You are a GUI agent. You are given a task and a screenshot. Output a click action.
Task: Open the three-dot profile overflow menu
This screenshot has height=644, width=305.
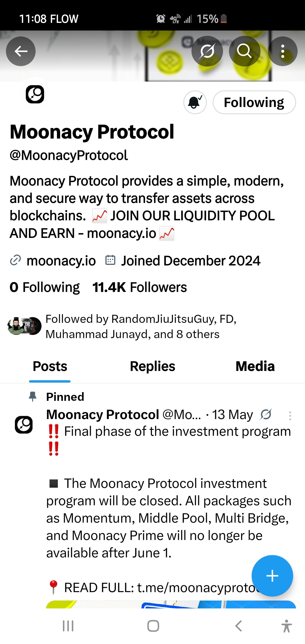(283, 51)
